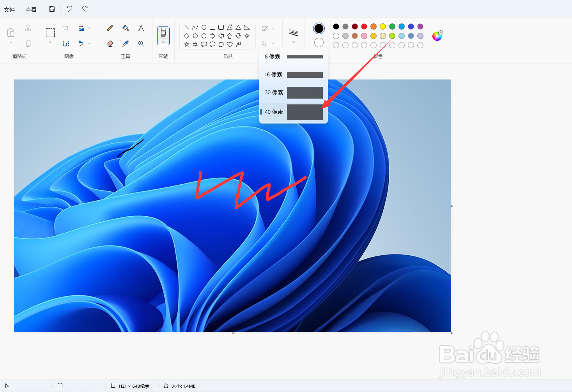This screenshot has height=392, width=572.
Task: Pick the brown palette color
Action: pyautogui.click(x=355, y=36)
